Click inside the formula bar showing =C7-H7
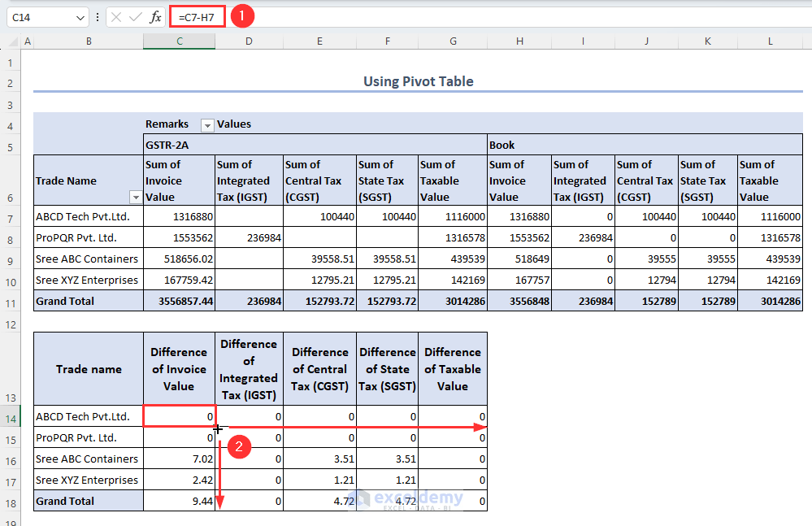Screen dimensions: 812x526 point(196,16)
